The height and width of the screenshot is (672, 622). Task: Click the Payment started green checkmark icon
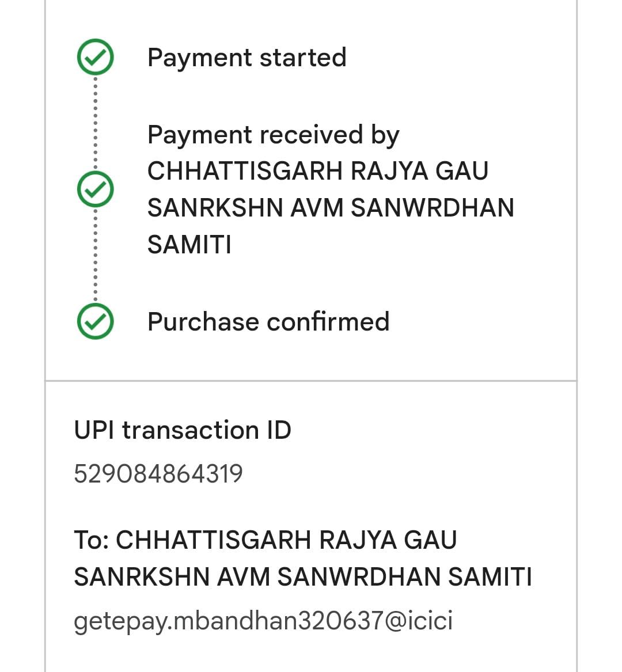click(95, 57)
